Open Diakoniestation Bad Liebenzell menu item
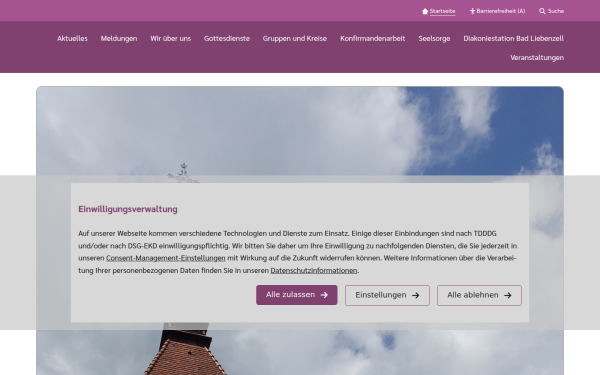The image size is (600, 375). pos(513,38)
